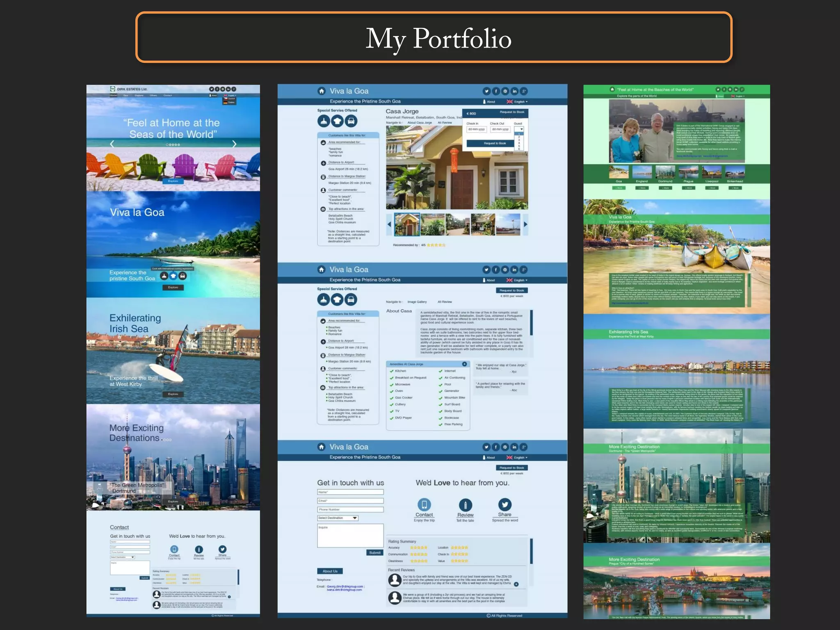Open English language dropdown on About Casa page
The height and width of the screenshot is (630, 840).
pos(518,280)
